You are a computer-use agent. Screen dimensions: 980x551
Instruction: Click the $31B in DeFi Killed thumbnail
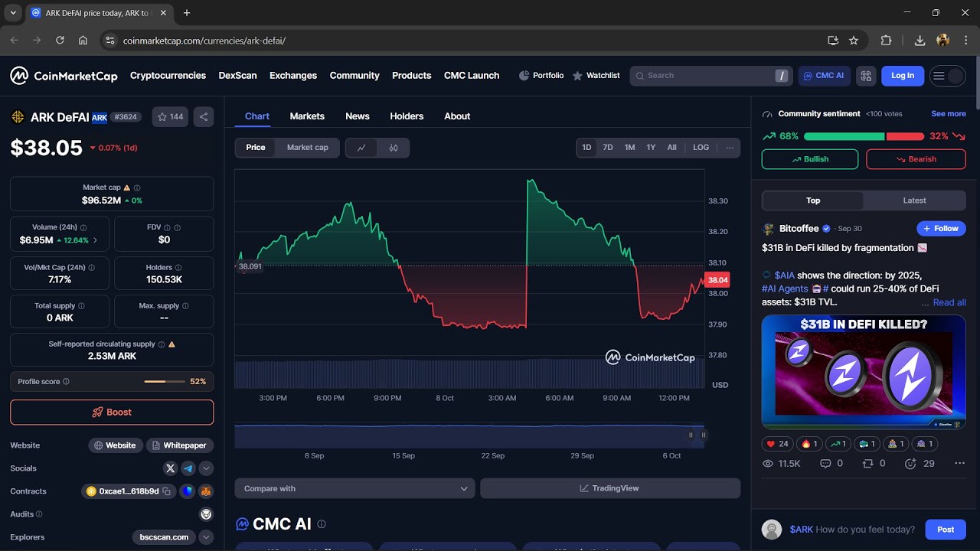tap(864, 372)
